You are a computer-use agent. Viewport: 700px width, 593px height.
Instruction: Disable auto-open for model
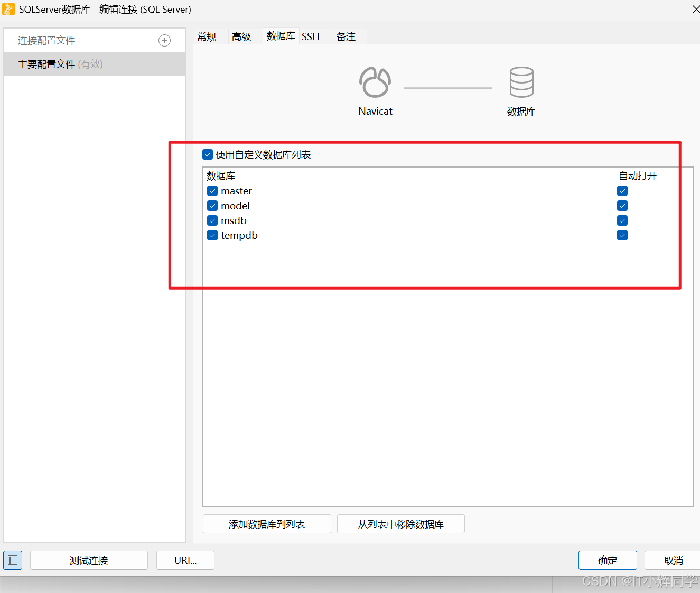[x=622, y=206]
